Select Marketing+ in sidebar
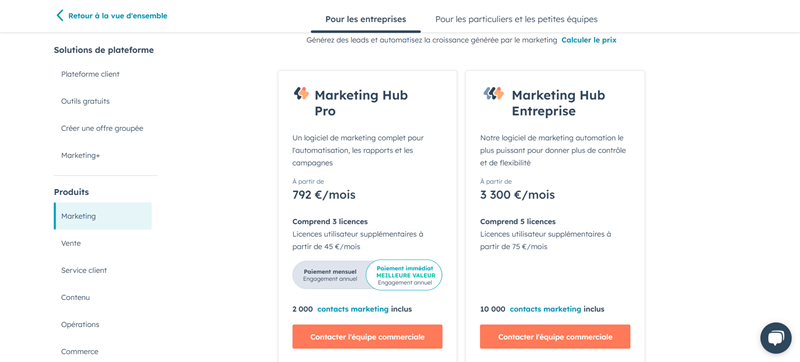 (81, 155)
